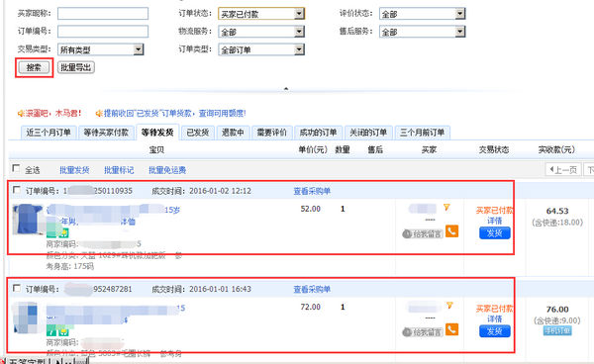Click the yellow flag icon on first order
This screenshot has width=594, height=364.
[446, 208]
